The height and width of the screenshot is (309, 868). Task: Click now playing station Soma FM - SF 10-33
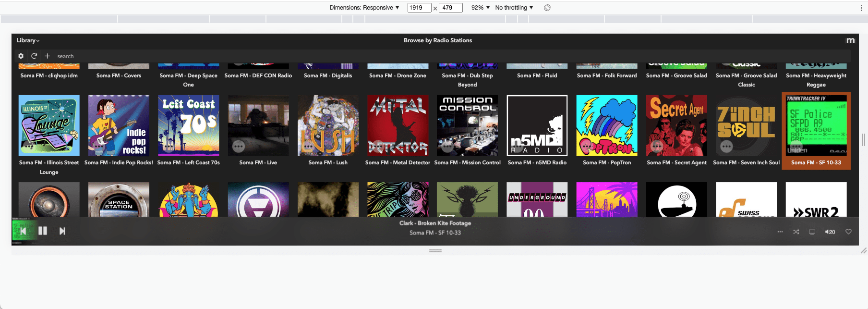[435, 233]
